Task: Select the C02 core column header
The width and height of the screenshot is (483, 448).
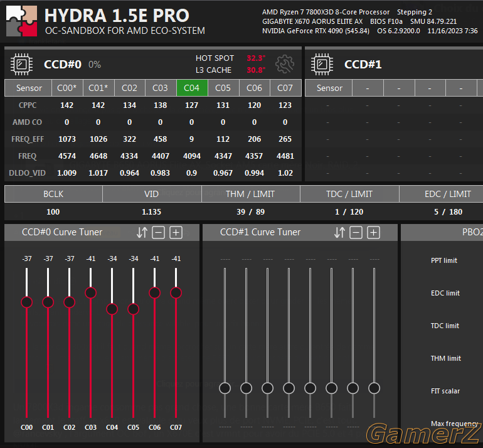Action: click(129, 88)
